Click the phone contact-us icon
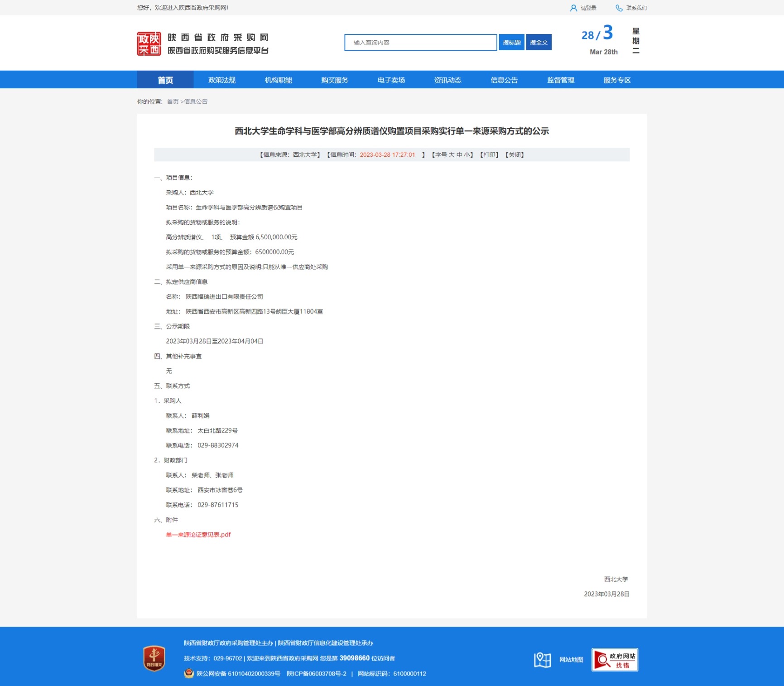Image resolution: width=784 pixels, height=686 pixels. [619, 8]
